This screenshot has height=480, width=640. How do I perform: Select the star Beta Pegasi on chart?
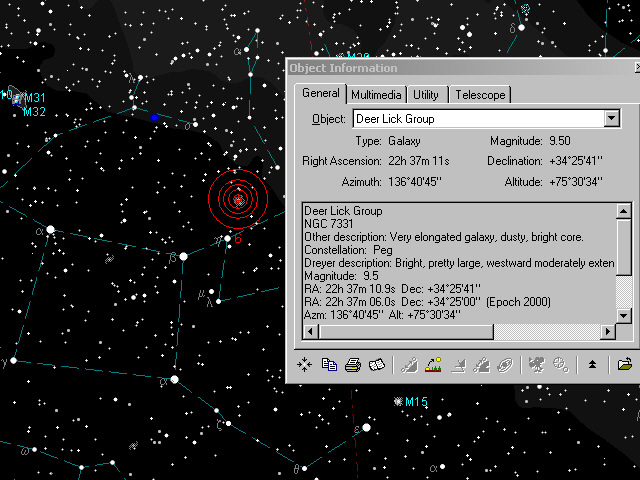(x=184, y=256)
